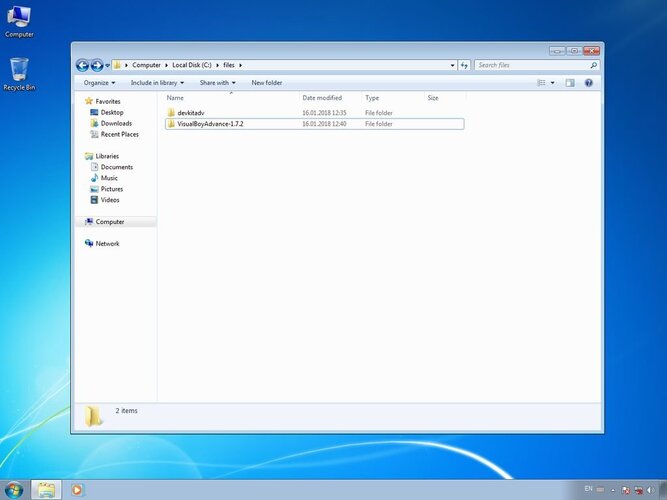Click date 16.01.2018 12:35
This screenshot has width=667, height=500.
324,113
